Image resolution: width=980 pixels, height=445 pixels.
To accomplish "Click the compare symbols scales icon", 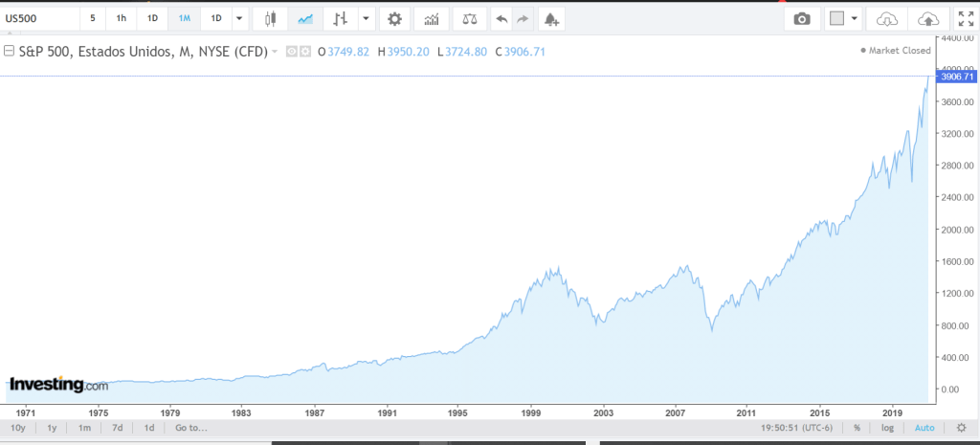I will coord(468,18).
